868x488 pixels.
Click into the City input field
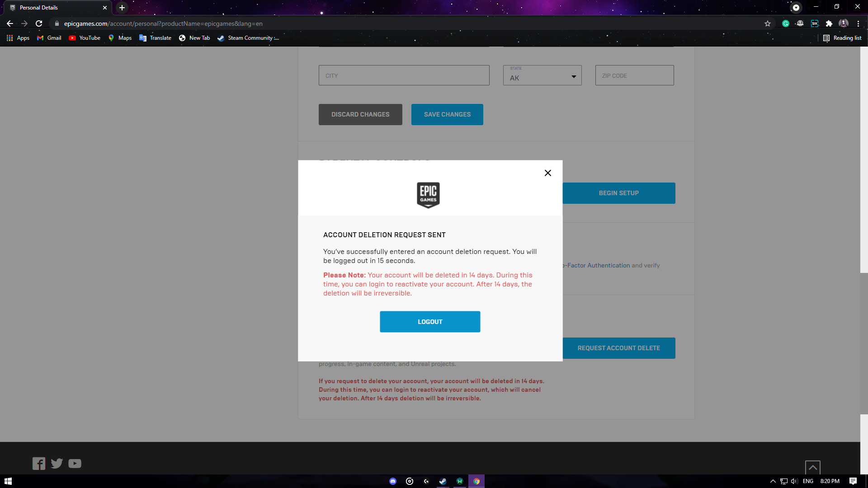pos(404,75)
